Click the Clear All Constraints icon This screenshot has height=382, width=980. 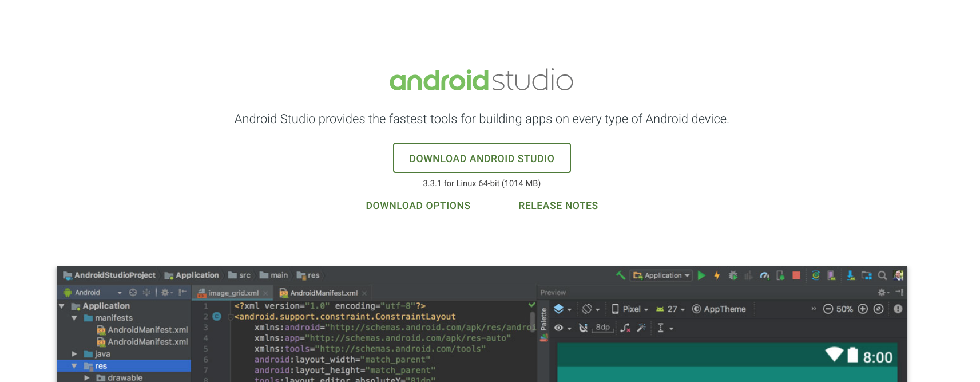(x=625, y=328)
